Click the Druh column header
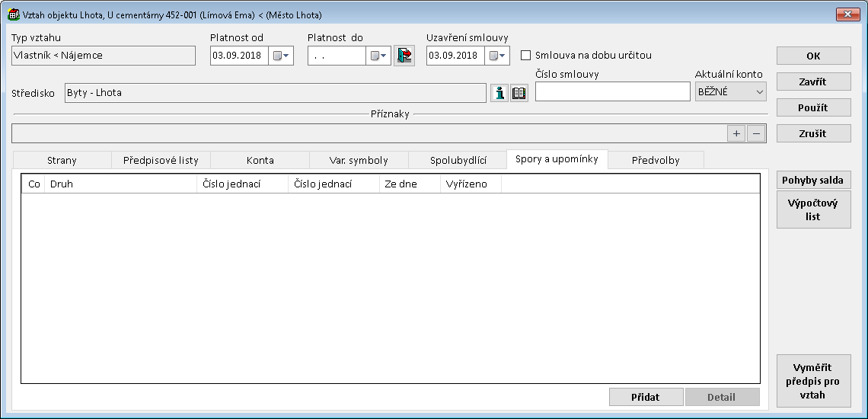The height and width of the screenshot is (419, 868). tap(120, 184)
